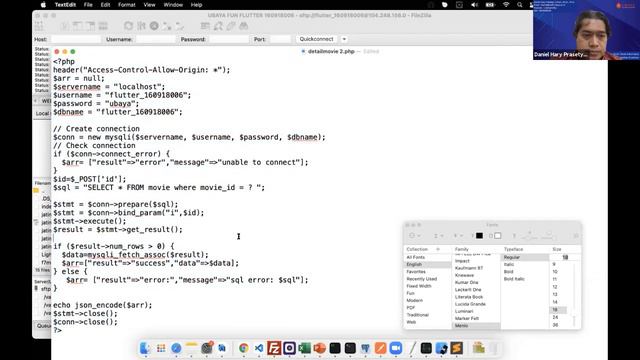Screen dimensions: 640x360
Task: Open the Help menu
Action: [x=196, y=5]
